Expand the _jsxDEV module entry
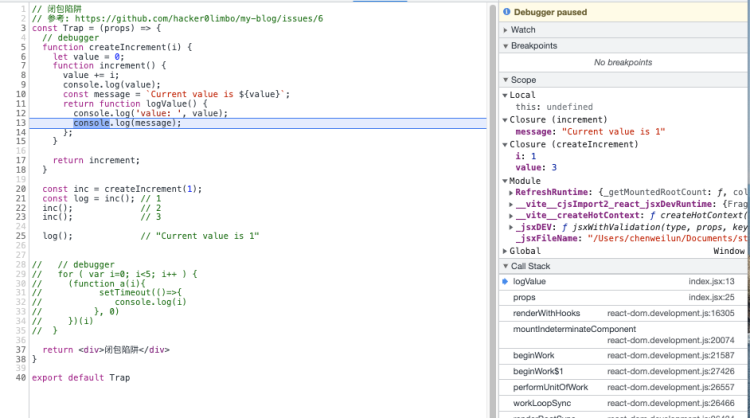This screenshot has width=750, height=418. point(511,227)
